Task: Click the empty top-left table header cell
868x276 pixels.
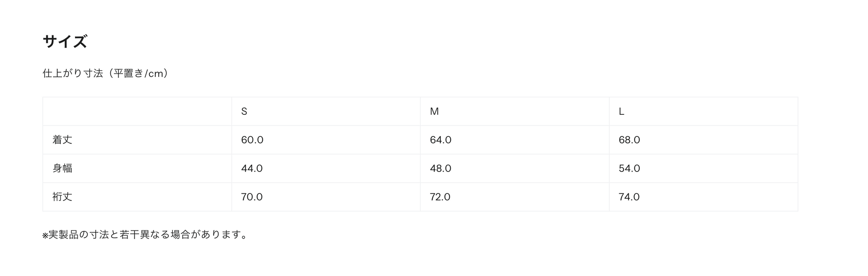Action: coord(137,112)
